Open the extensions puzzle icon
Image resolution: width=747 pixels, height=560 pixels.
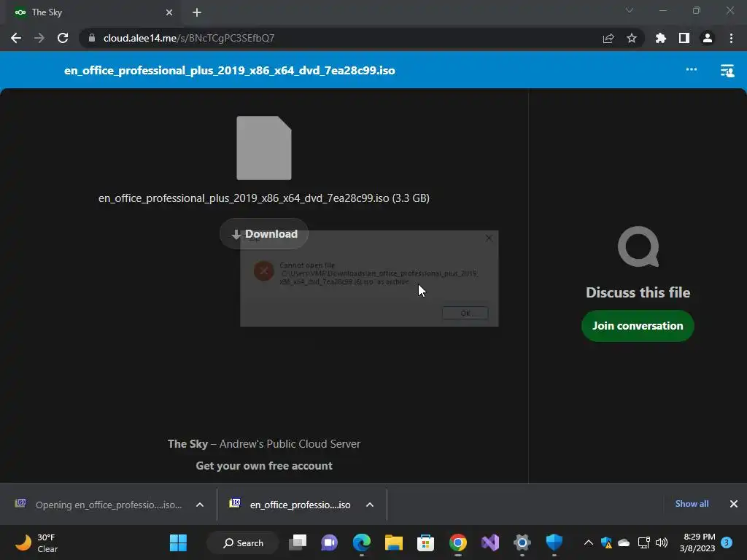[x=660, y=38]
